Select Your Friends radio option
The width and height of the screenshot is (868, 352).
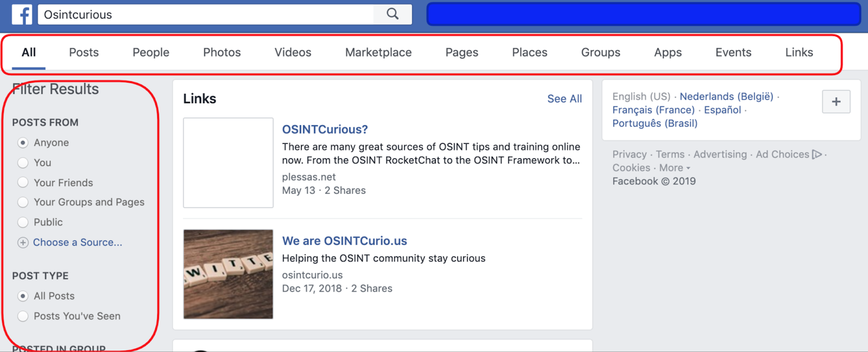point(23,183)
